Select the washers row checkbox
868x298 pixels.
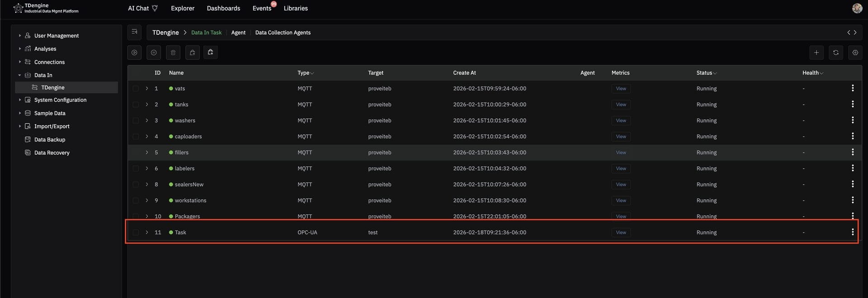click(x=136, y=121)
